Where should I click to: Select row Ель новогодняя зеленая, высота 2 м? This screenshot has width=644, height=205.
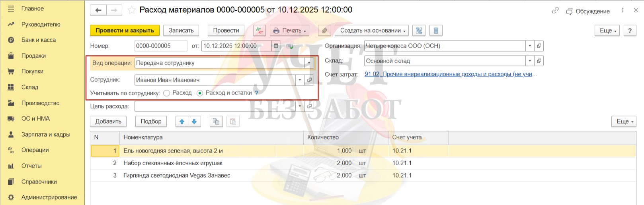(x=363, y=151)
